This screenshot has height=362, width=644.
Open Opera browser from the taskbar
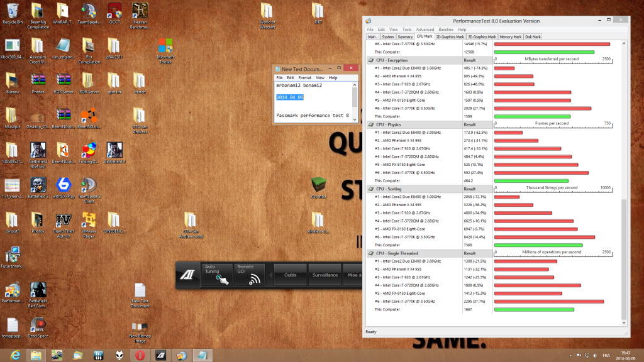pos(140,356)
